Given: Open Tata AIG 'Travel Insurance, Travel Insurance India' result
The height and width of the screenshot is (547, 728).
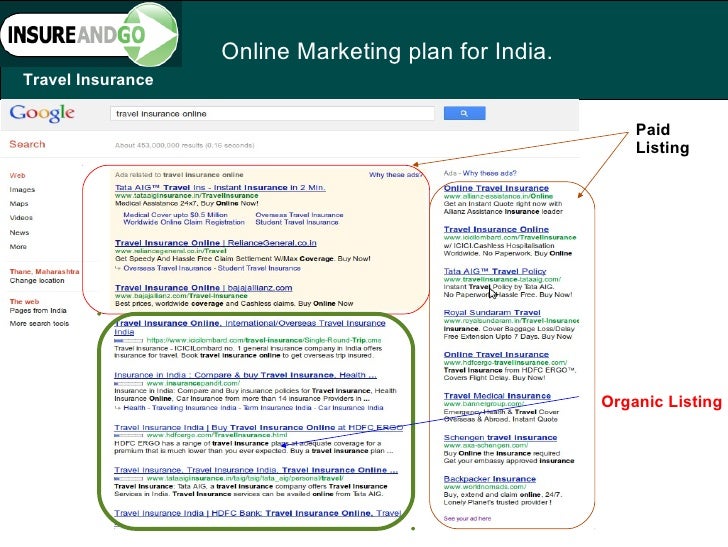Looking at the screenshot, I should pos(256,469).
